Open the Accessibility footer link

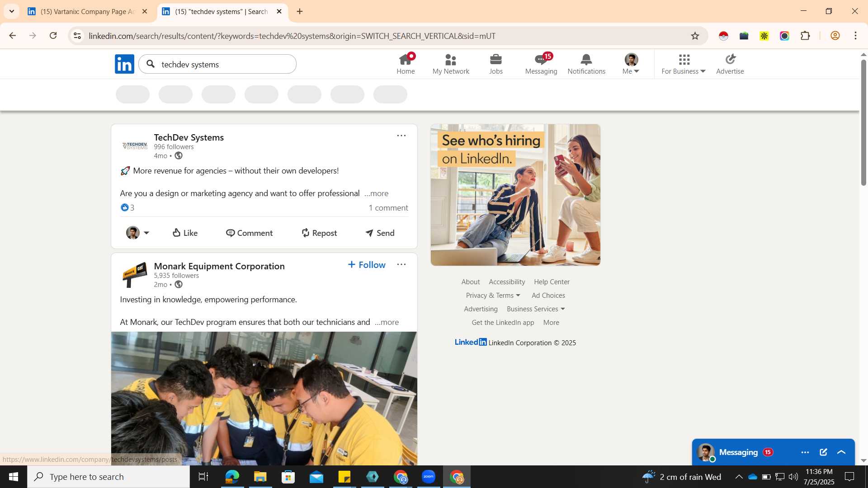507,282
